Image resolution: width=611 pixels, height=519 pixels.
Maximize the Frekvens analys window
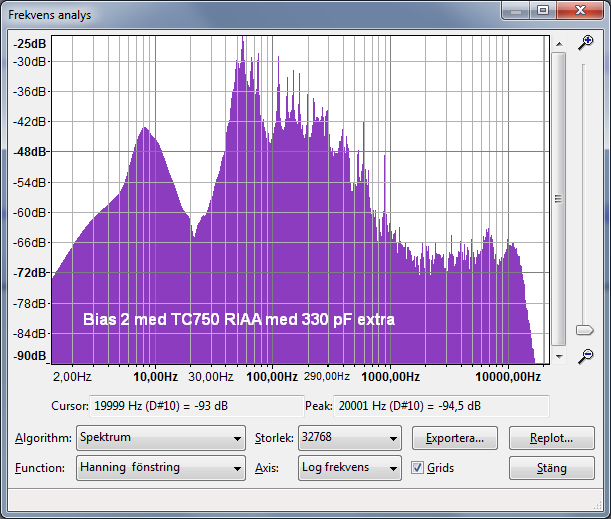click(x=543, y=11)
